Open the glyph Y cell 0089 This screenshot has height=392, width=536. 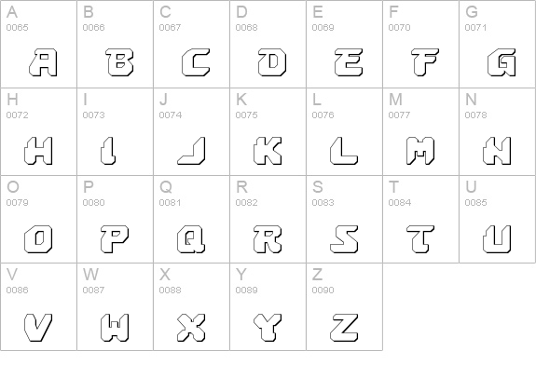[x=268, y=306]
